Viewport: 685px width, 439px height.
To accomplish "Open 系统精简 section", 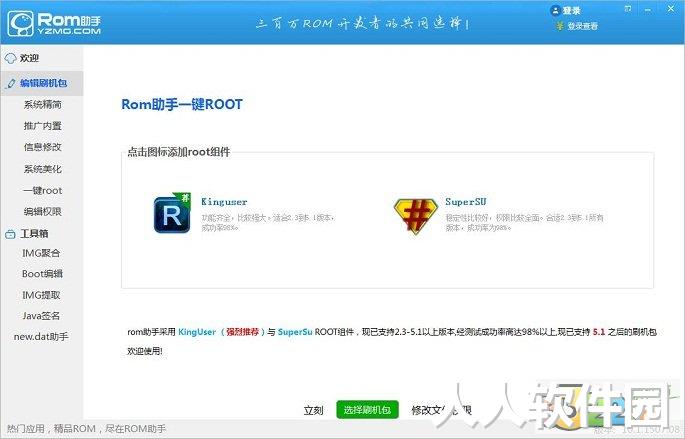I will (42, 104).
